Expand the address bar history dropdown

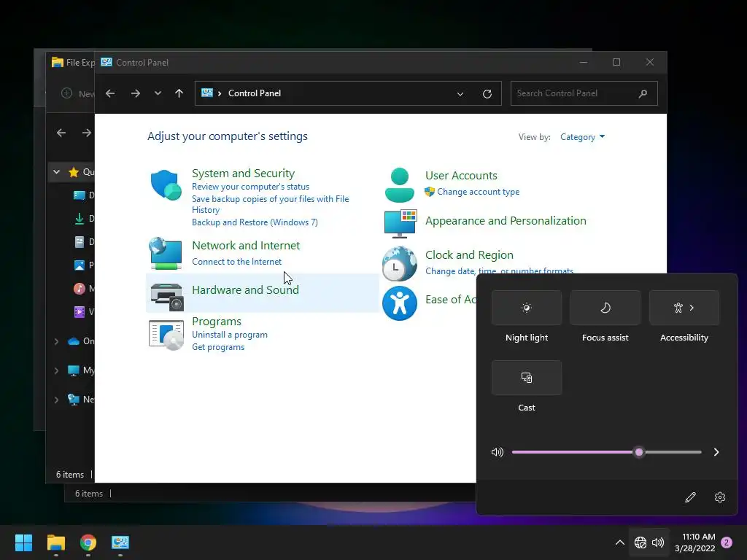tap(460, 94)
